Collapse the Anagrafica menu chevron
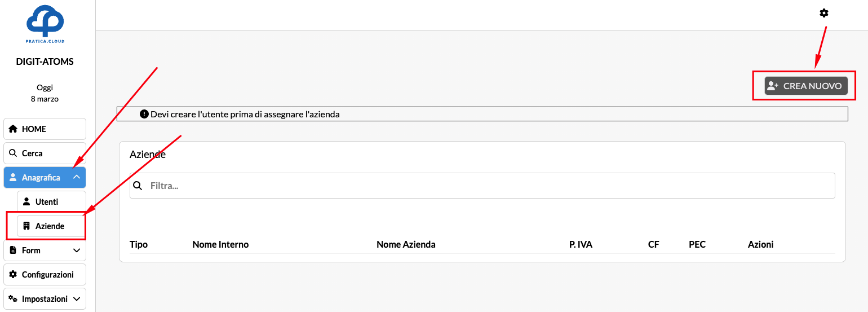This screenshot has width=868, height=312. (77, 177)
